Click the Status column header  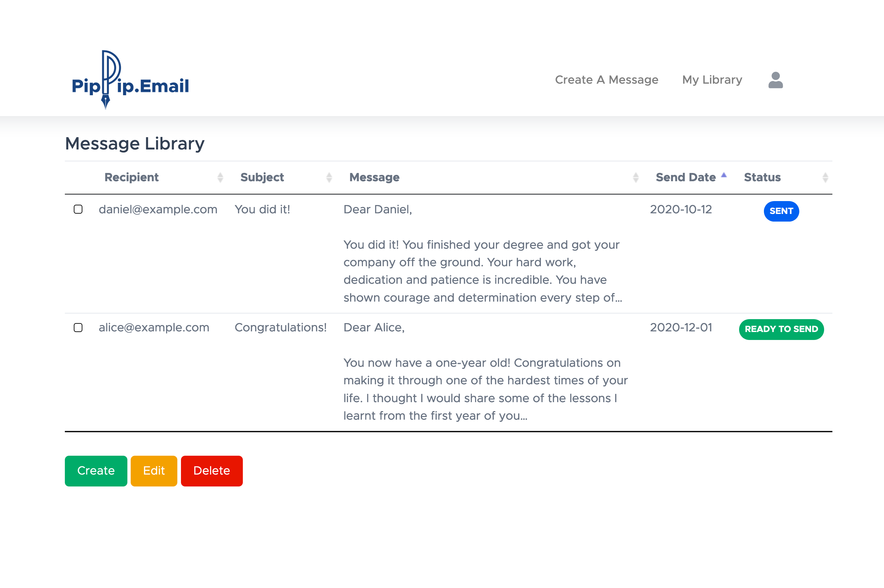coord(762,177)
